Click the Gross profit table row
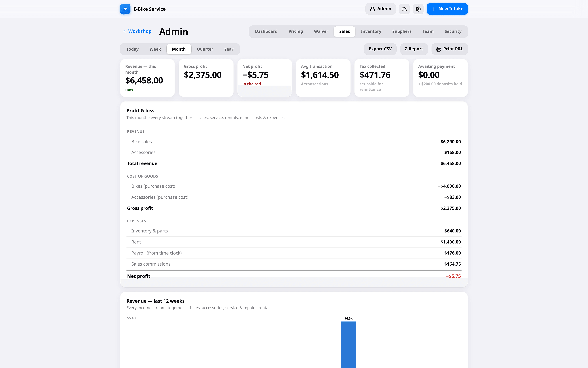This screenshot has width=588, height=368. click(x=294, y=208)
